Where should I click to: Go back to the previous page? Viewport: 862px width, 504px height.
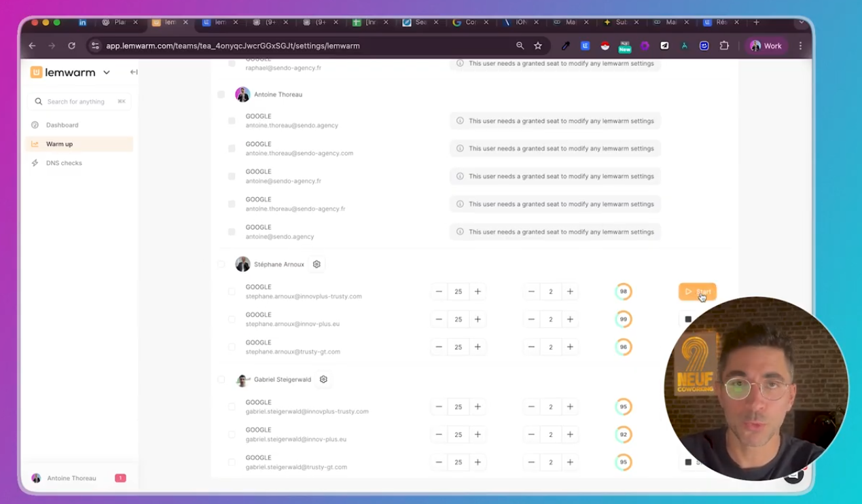32,46
